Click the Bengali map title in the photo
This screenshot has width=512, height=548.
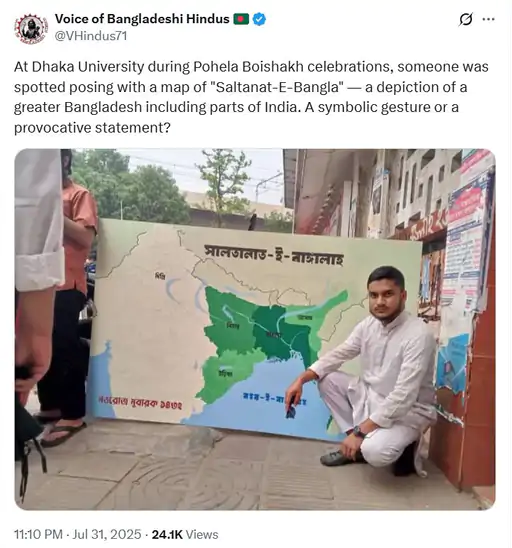(274, 255)
